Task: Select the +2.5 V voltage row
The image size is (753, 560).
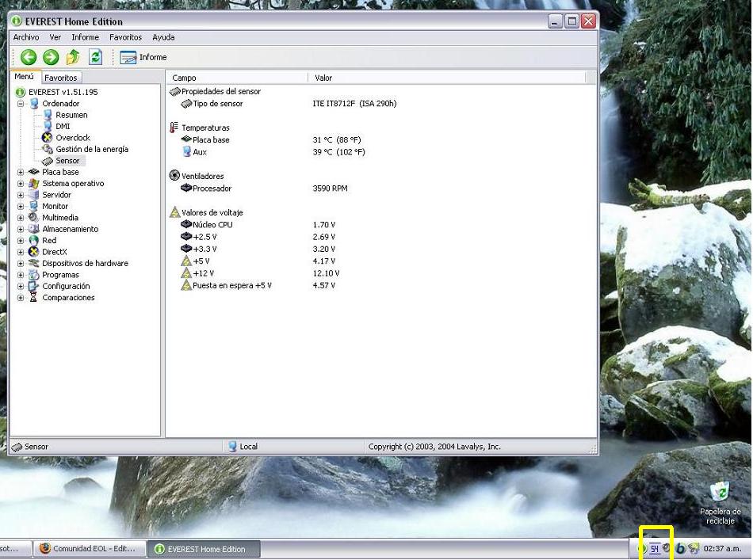Action: tap(381, 237)
